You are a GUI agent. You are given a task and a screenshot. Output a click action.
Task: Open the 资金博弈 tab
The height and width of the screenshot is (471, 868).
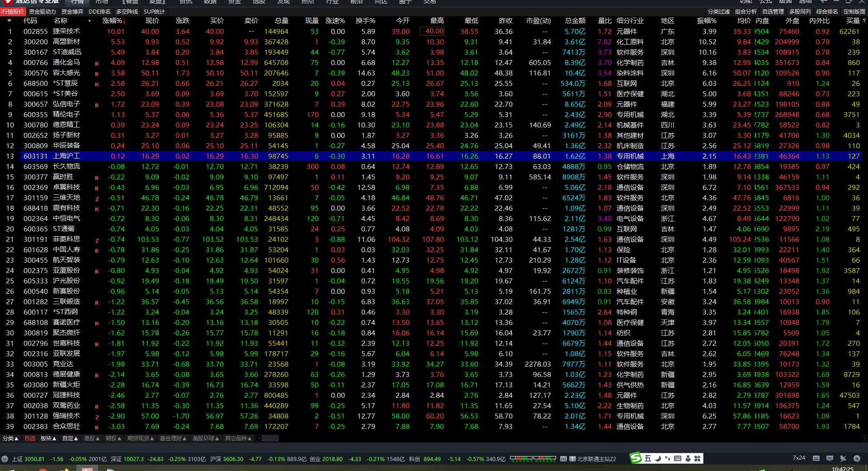[x=72, y=11]
